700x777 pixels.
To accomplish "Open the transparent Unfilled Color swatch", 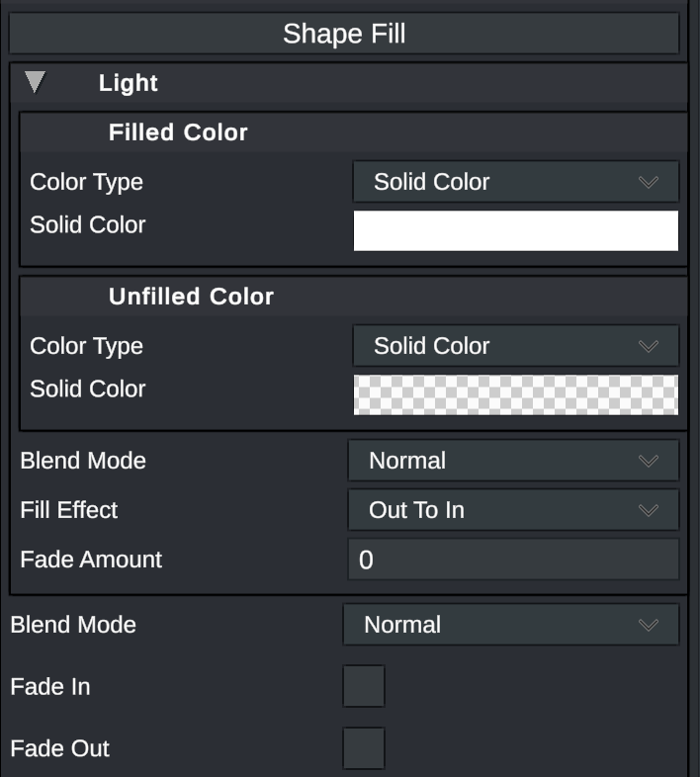I will coord(515,394).
